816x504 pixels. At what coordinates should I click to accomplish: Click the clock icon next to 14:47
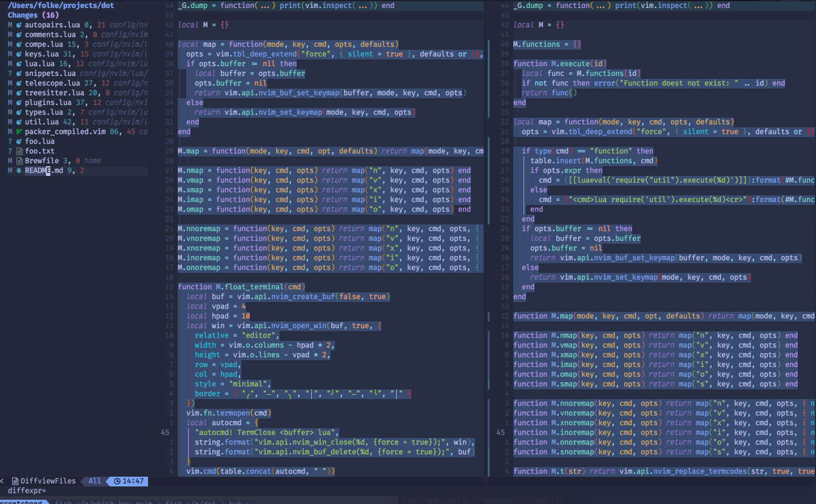tap(118, 481)
